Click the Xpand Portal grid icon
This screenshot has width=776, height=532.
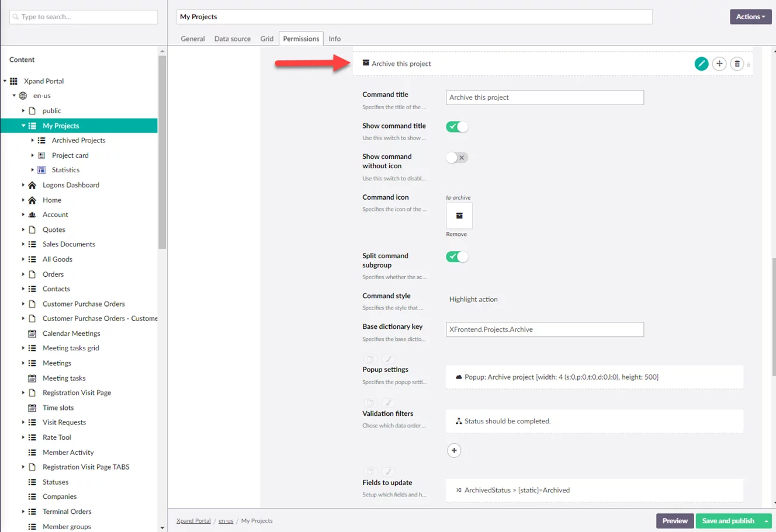point(14,81)
